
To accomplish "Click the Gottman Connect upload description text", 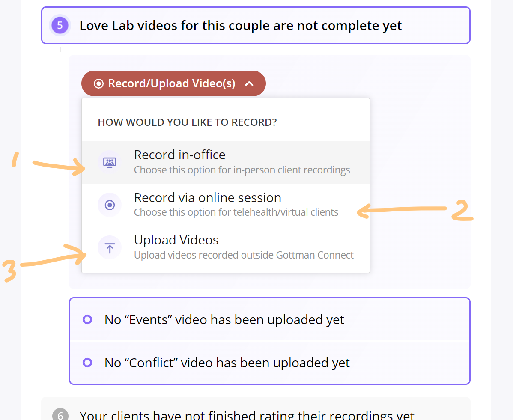I will tap(244, 255).
